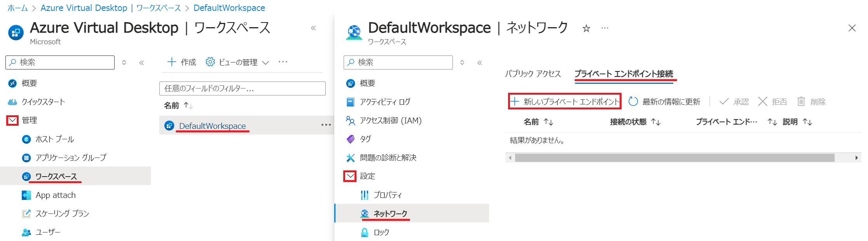Open アクセス制御 (IAM) for the workspace
Viewport: 868px width, 241px height.
[390, 120]
